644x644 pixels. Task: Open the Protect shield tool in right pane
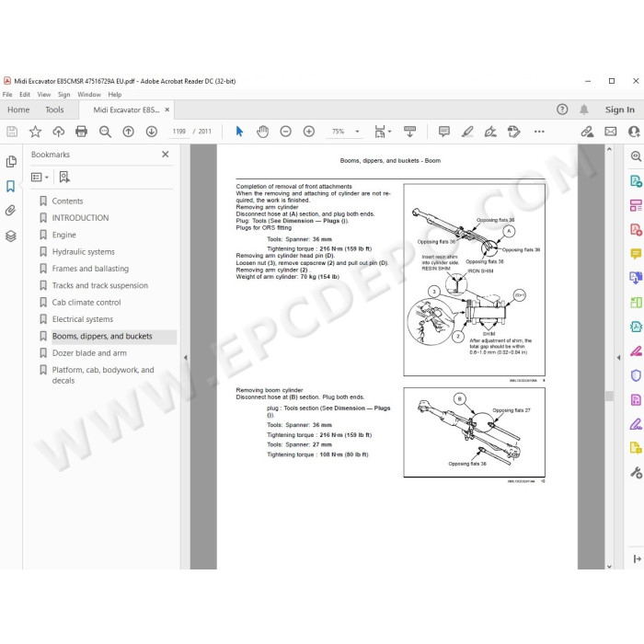pos(636,375)
